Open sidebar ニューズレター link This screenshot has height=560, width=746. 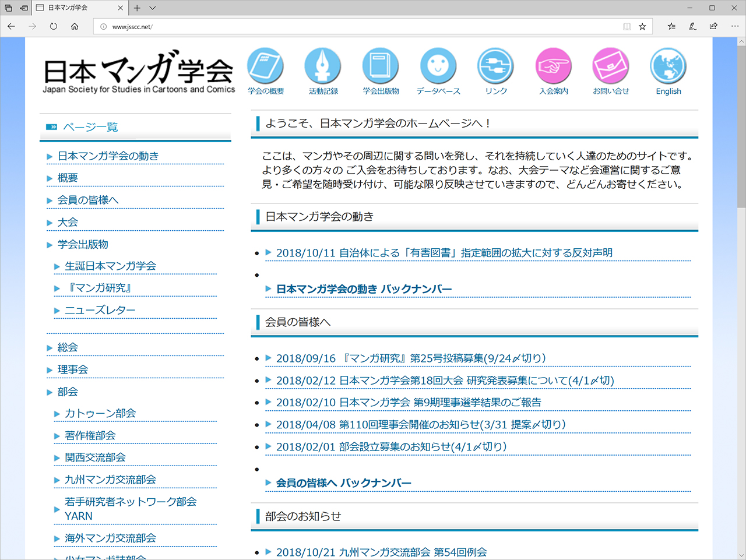tap(100, 310)
